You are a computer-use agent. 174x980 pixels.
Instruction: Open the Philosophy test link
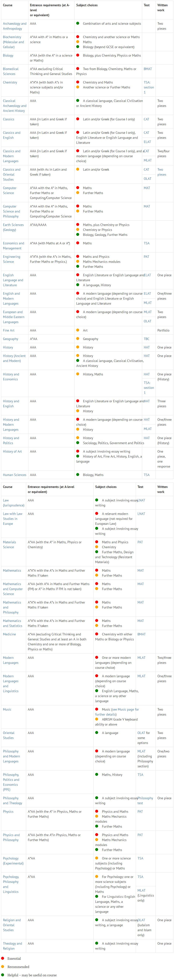[x=145, y=801]
